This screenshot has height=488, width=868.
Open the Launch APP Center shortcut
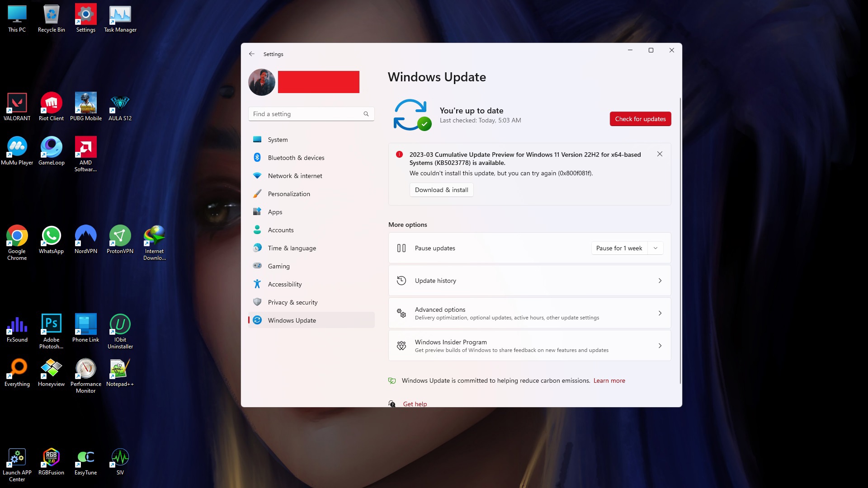17,465
